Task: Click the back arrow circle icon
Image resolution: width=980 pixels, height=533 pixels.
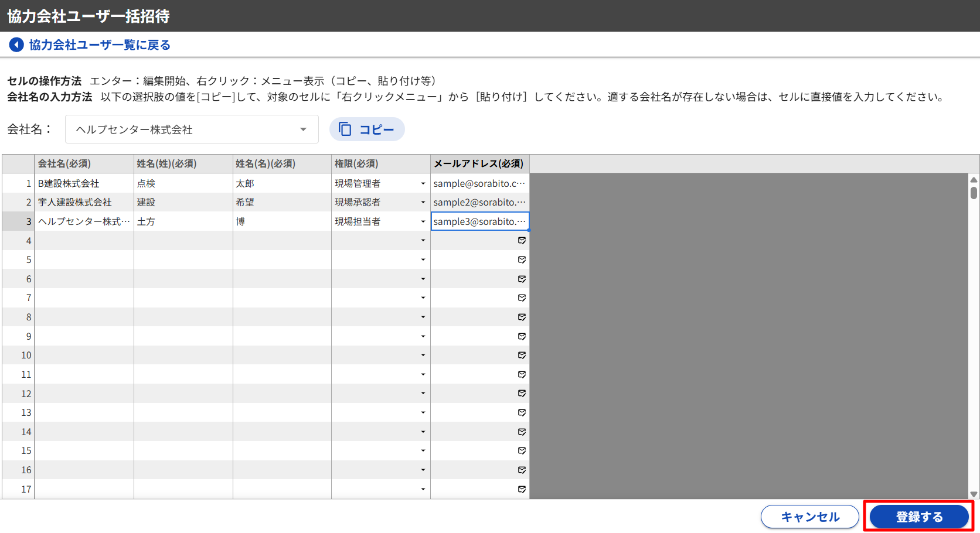Action: click(x=16, y=45)
